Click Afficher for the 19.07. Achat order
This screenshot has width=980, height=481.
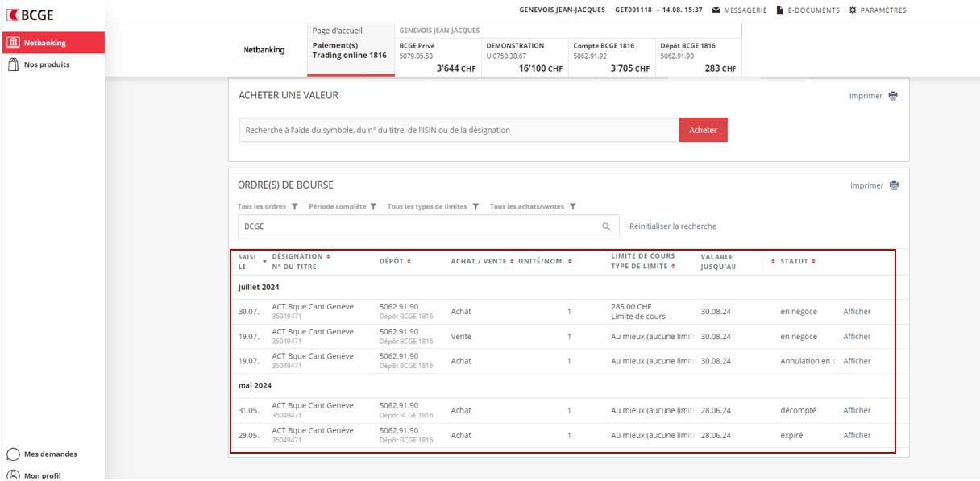pos(857,361)
